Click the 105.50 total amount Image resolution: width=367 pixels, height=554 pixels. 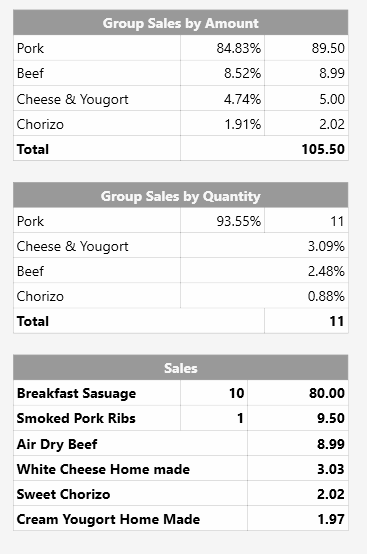(323, 149)
